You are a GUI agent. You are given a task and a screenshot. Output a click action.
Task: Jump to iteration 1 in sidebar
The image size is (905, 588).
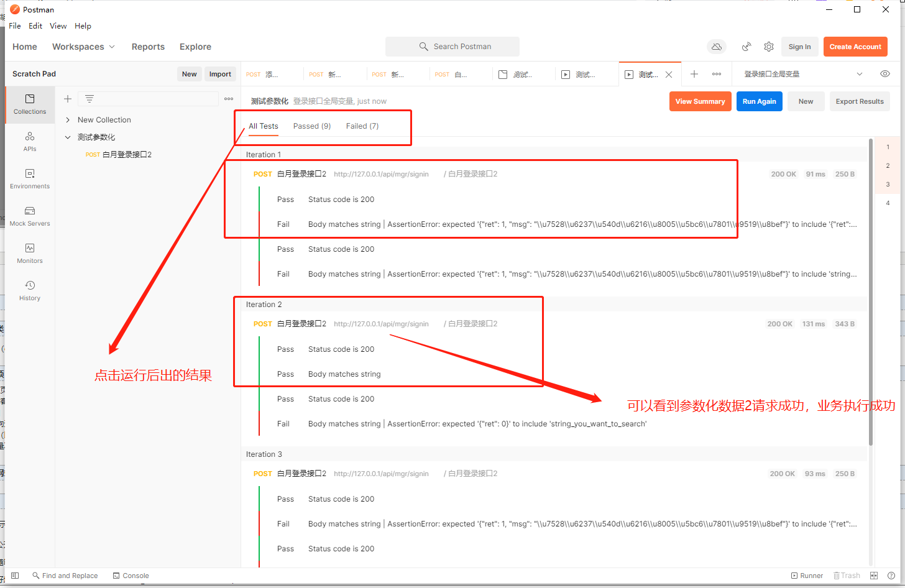888,147
